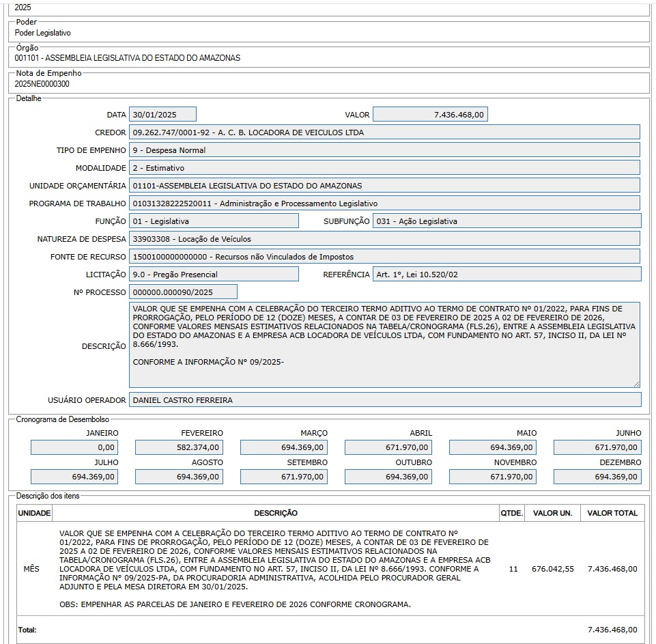Image resolution: width=656 pixels, height=644 pixels.
Task: Click the DEZEMBRO disbursement value field
Action: coord(597,477)
